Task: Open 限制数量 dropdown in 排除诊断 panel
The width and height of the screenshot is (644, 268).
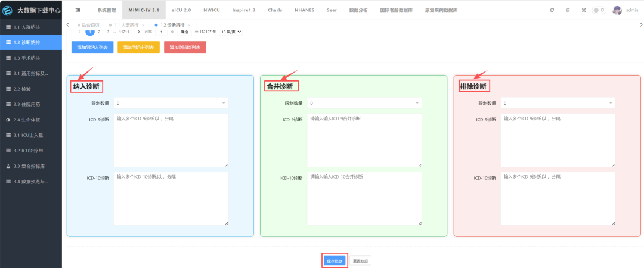Action: pyautogui.click(x=558, y=103)
